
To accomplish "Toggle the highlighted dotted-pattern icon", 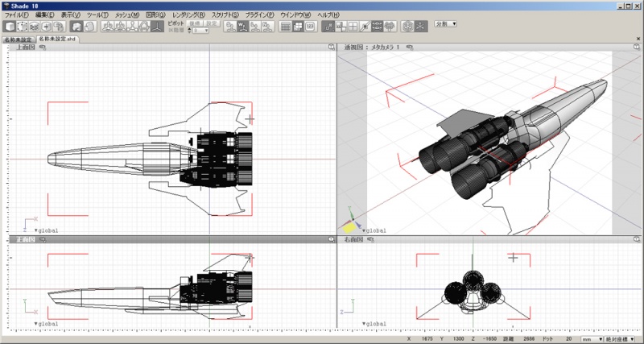I will 378,27.
